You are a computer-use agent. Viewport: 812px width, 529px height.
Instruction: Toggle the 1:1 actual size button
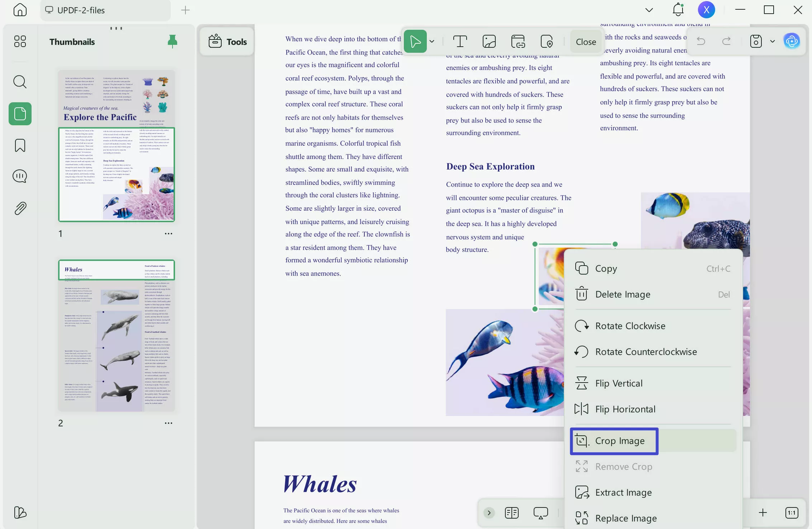click(x=792, y=512)
